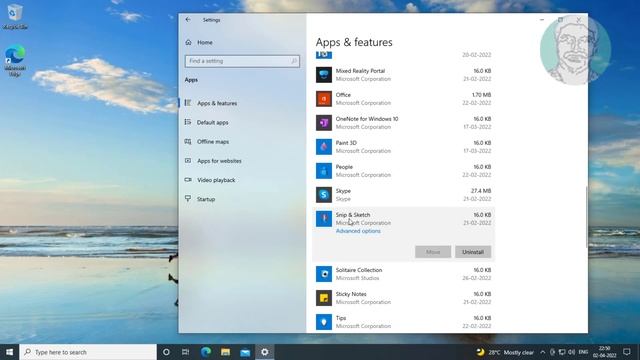The width and height of the screenshot is (640, 360).
Task: Select the Microsoft Edge desktop shortcut
Action: click(15, 60)
